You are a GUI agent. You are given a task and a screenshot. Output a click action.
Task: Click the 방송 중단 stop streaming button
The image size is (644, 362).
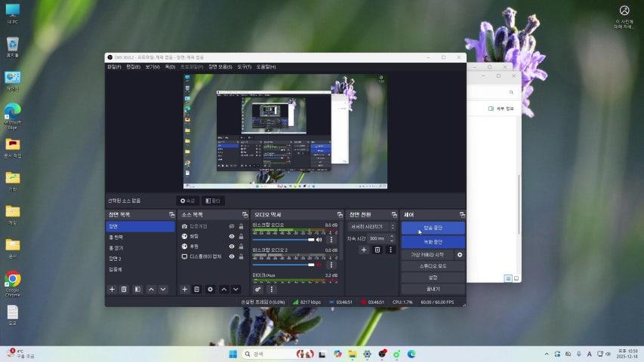tap(433, 228)
